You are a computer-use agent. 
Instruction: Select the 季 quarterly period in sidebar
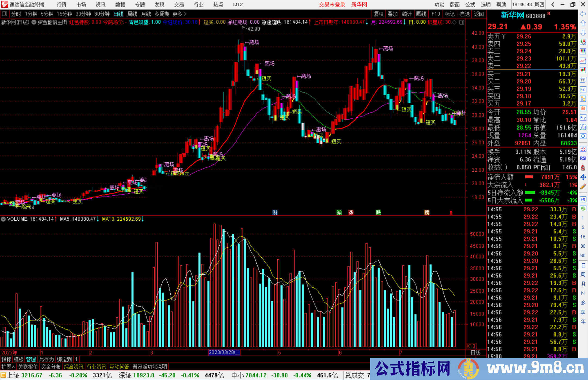[x=583, y=312]
